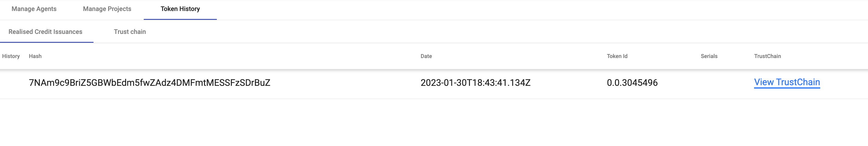Click the Token Id column header

click(x=617, y=56)
